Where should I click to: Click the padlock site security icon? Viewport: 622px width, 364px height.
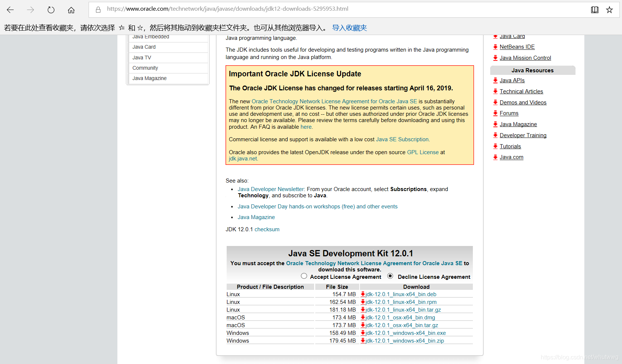[98, 10]
